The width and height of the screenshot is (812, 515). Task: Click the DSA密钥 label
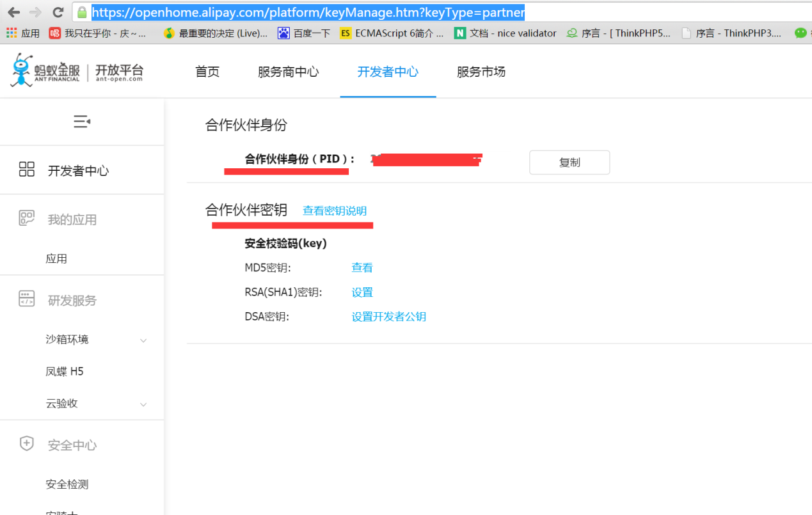tap(267, 317)
